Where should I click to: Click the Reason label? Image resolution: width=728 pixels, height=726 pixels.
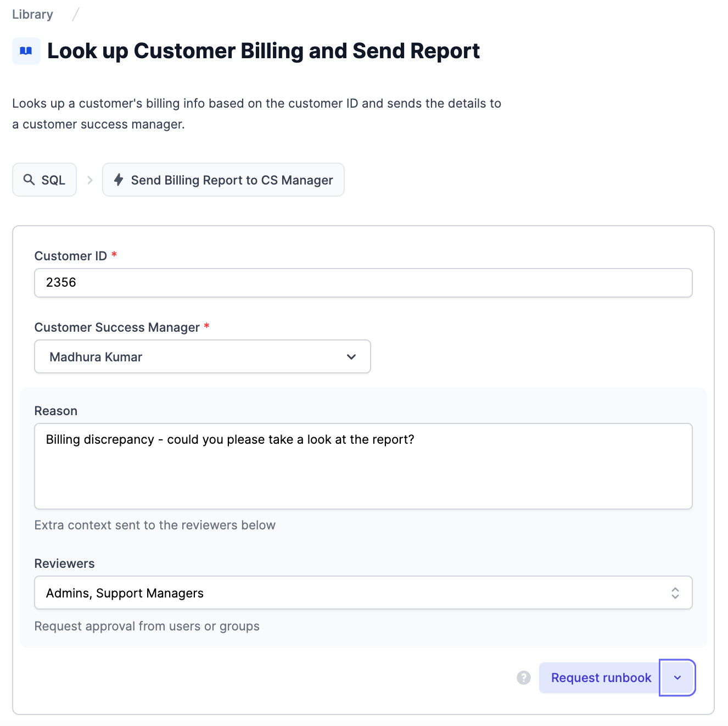click(56, 411)
